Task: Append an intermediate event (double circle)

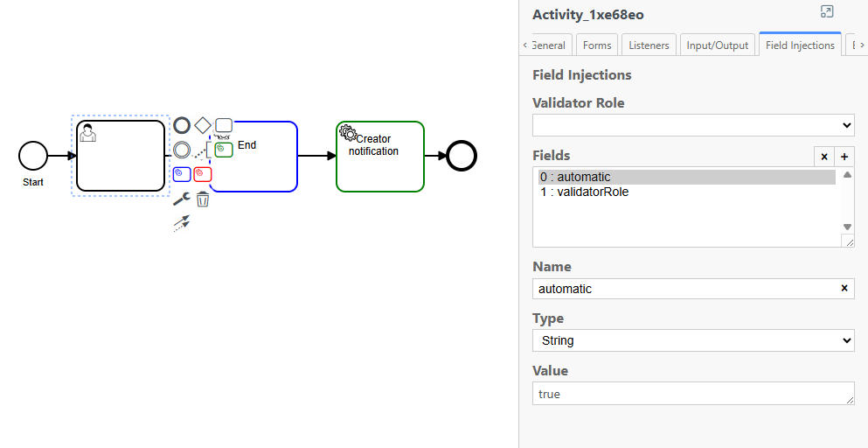Action: point(182,150)
